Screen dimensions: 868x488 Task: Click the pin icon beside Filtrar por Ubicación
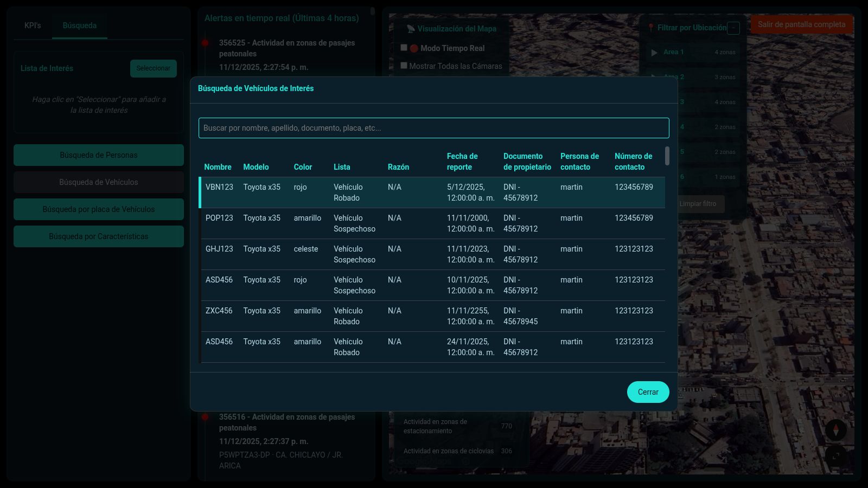[651, 28]
